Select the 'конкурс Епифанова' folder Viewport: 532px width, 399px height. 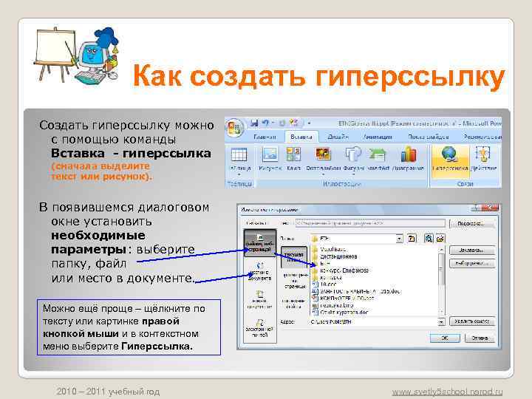(340, 270)
